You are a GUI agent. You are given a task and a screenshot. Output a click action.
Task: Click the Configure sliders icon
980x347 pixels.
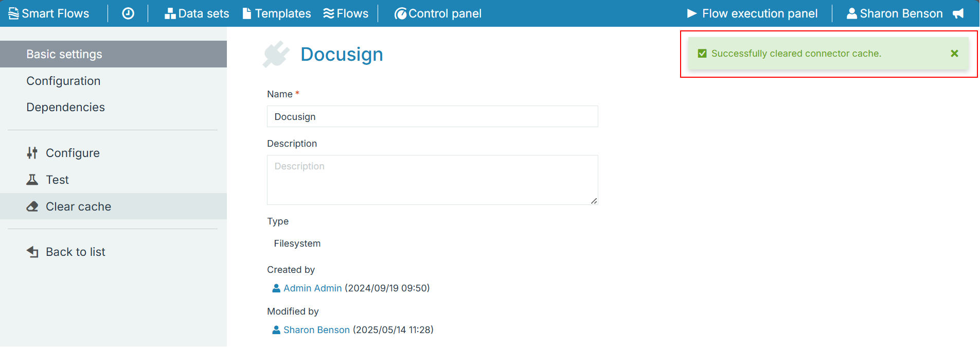(32, 153)
